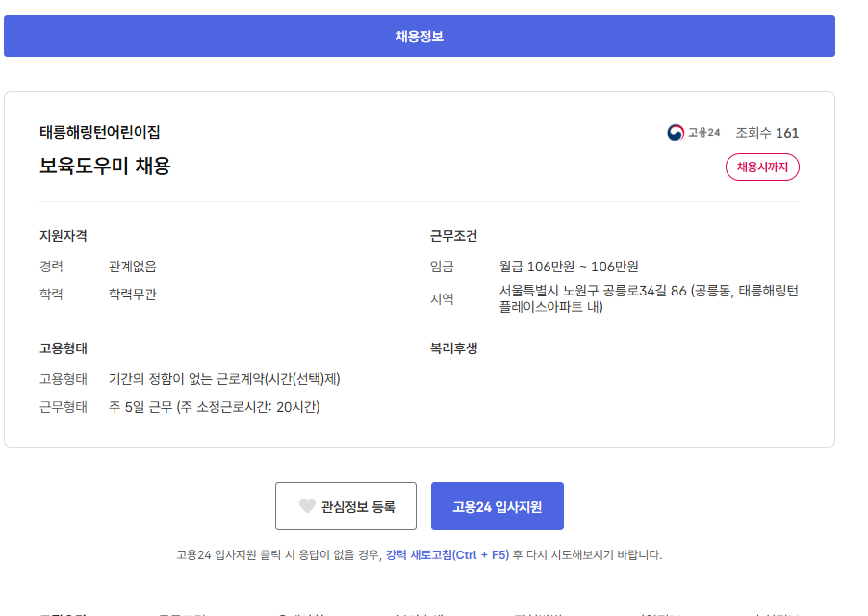Click the 조회수 161 view count
The image size is (868, 616).
(x=767, y=133)
